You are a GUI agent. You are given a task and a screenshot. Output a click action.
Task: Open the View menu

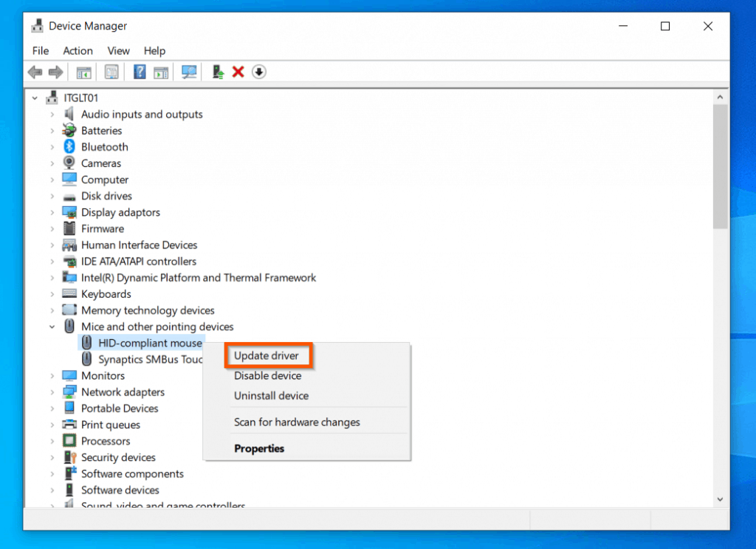click(118, 50)
